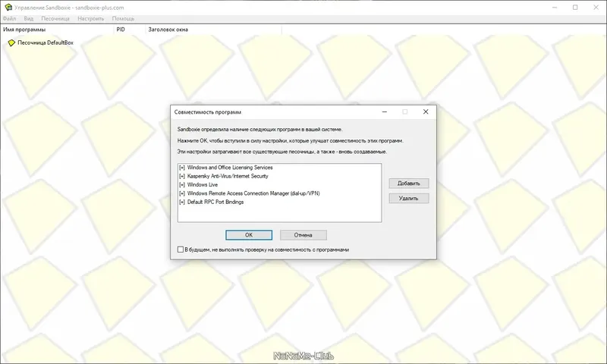607x364 pixels.
Task: Open the Файл menu
Action: [x=9, y=18]
